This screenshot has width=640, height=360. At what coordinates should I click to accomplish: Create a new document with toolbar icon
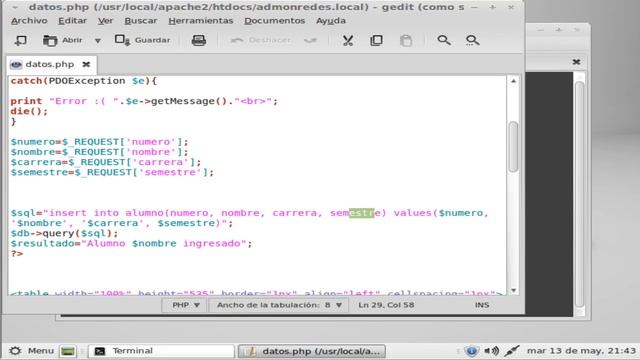(x=20, y=40)
